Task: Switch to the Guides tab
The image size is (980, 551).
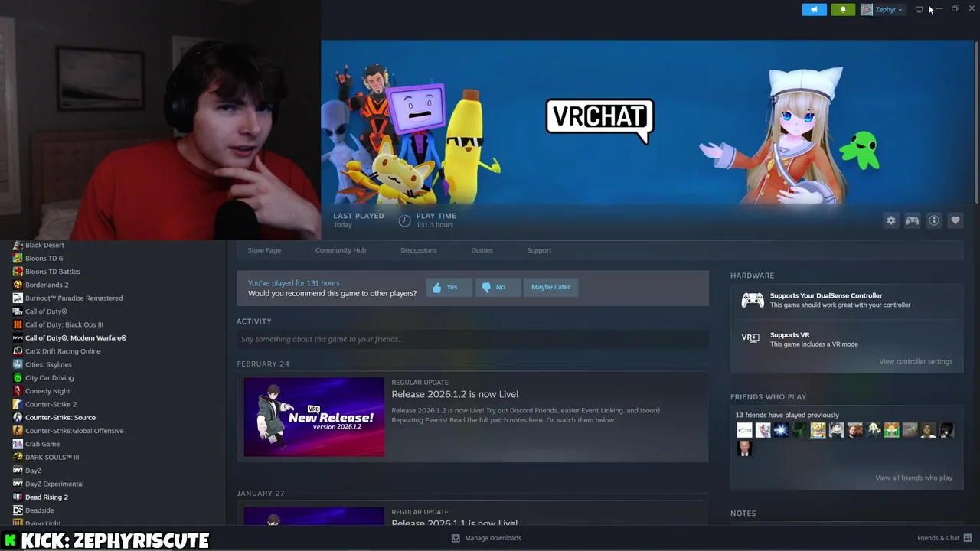Action: (482, 250)
